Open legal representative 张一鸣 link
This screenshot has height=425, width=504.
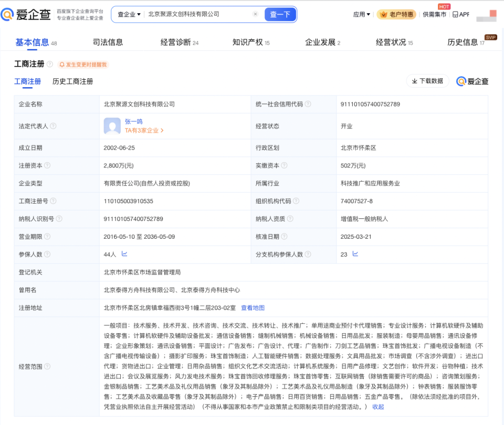tap(133, 121)
